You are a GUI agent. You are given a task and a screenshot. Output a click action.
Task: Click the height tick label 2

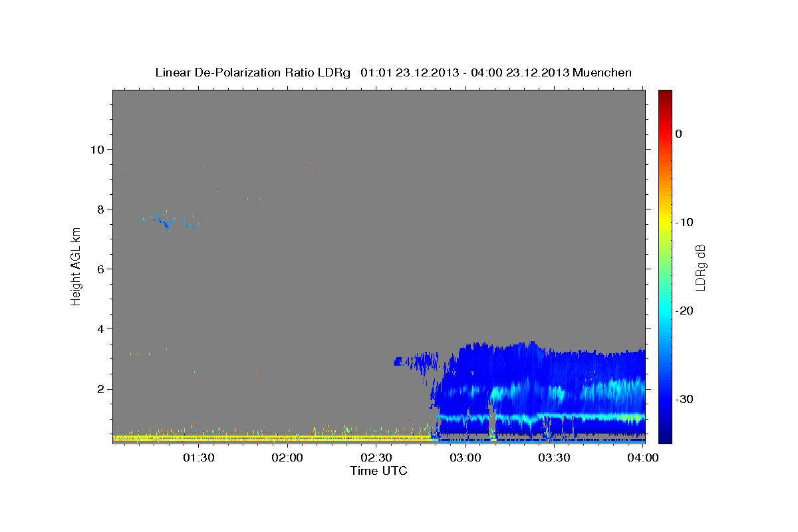tap(100, 389)
